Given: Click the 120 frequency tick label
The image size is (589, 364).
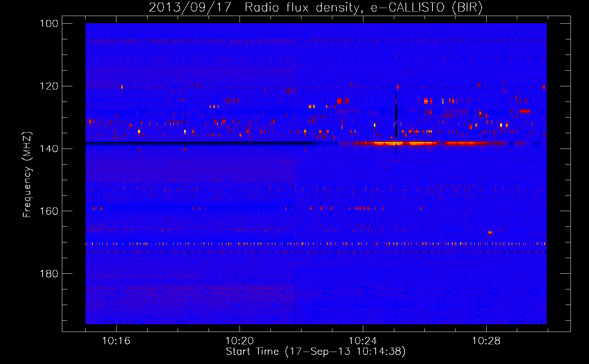Looking at the screenshot, I should click(x=49, y=86).
